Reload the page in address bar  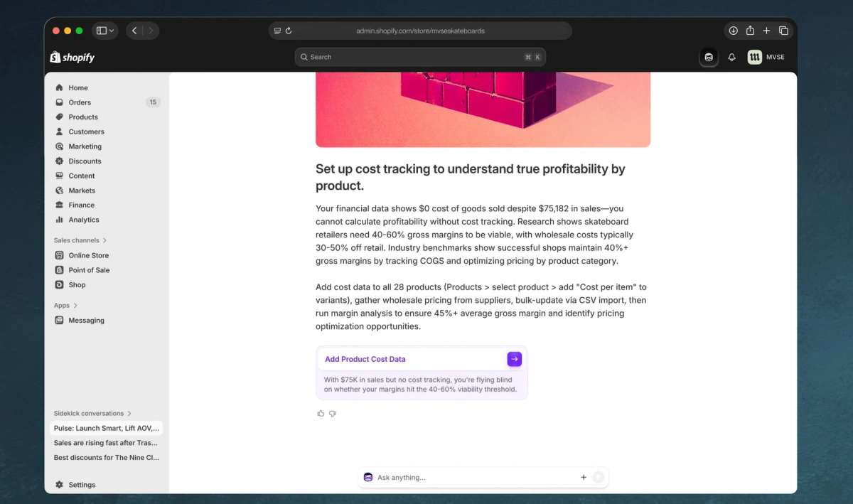(x=289, y=31)
